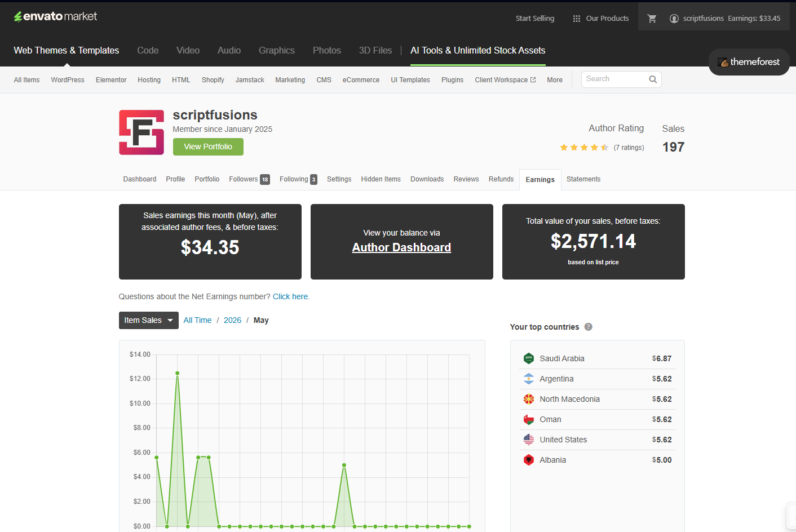Viewport: 796px width, 532px height.
Task: Switch to the Hidden Items tab
Action: 381,179
